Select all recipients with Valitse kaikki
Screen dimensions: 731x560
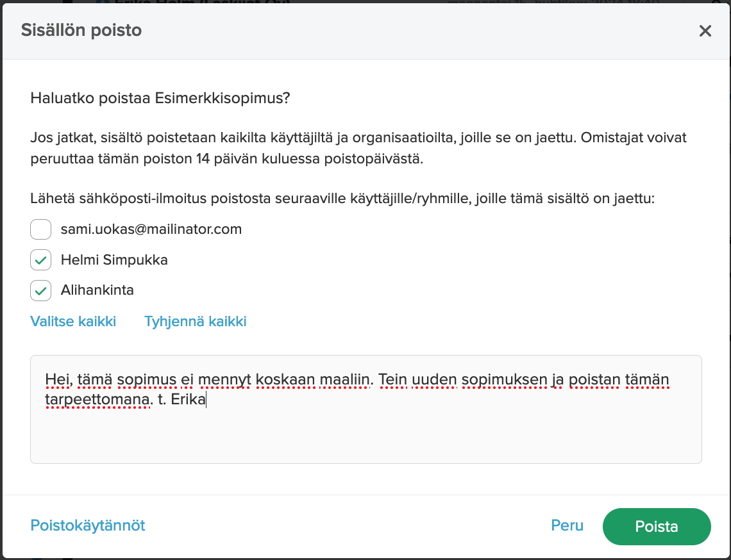coord(73,322)
